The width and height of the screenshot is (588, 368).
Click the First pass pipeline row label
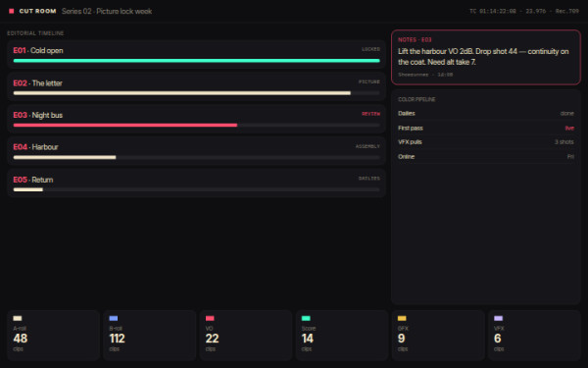point(411,128)
